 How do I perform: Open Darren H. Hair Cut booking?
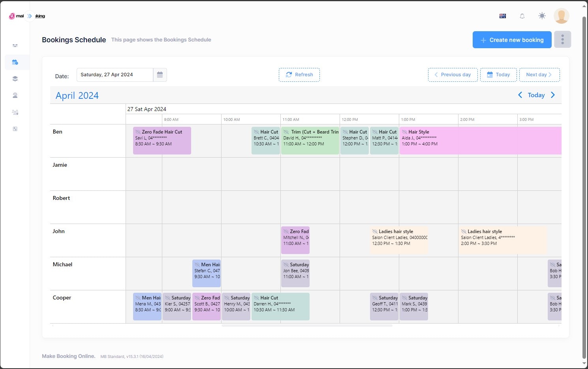coord(280,307)
